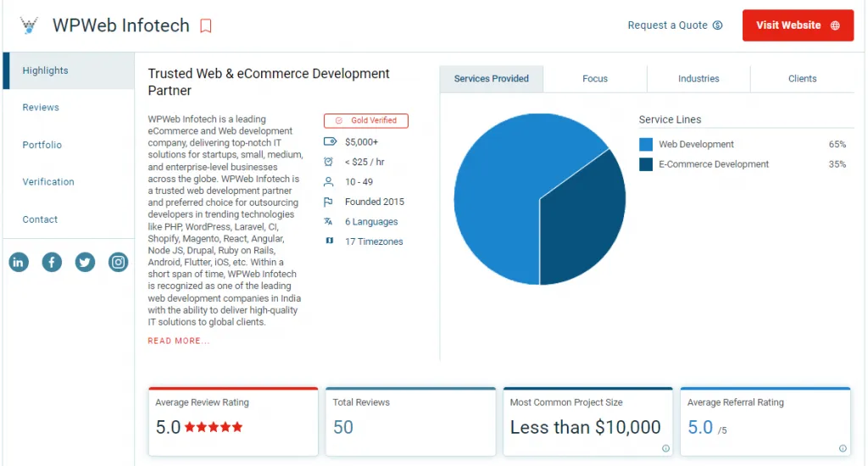The width and height of the screenshot is (868, 466).
Task: Click the globe icon in Visit Website button
Action: tap(835, 25)
